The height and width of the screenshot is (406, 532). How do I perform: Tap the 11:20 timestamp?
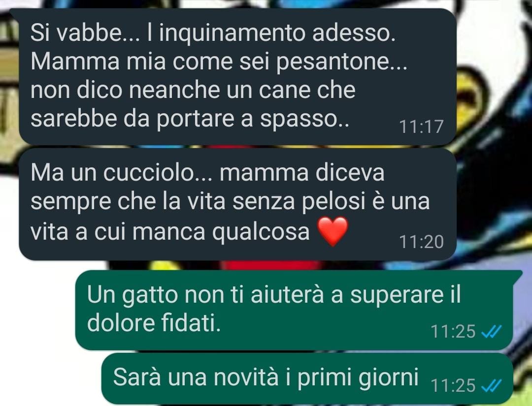421,242
